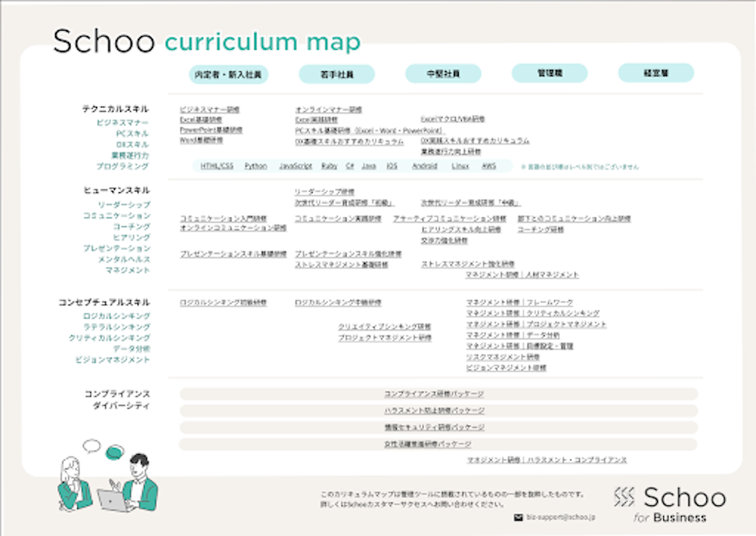Click the biz-support@schoo.jp email address
Image resolution: width=756 pixels, height=536 pixels.
pyautogui.click(x=561, y=517)
